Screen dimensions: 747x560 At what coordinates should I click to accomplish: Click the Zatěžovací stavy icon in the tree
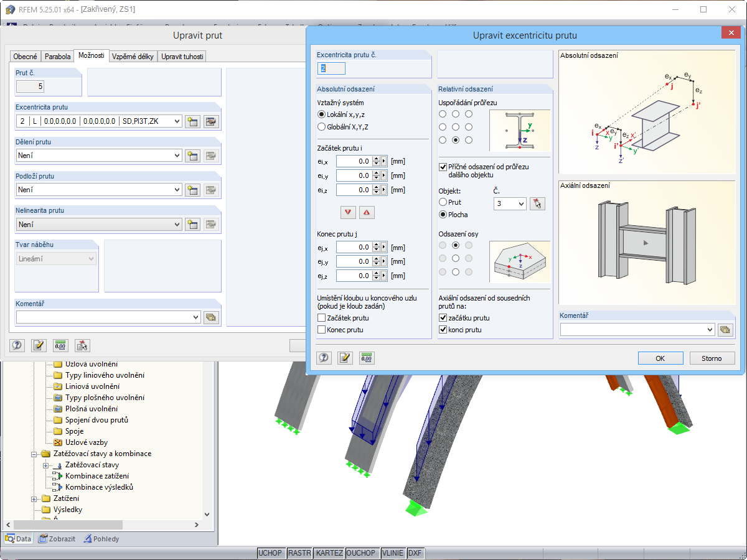(58, 465)
